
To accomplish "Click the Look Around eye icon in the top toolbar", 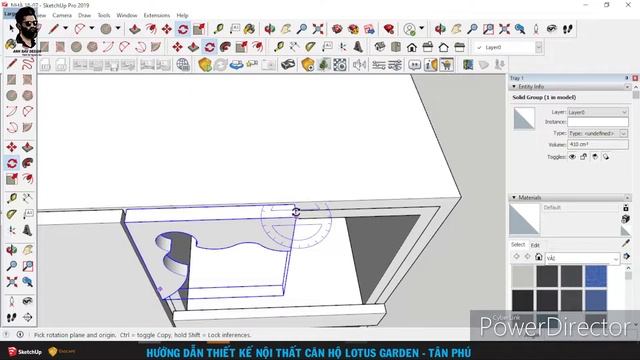I will coord(552,29).
